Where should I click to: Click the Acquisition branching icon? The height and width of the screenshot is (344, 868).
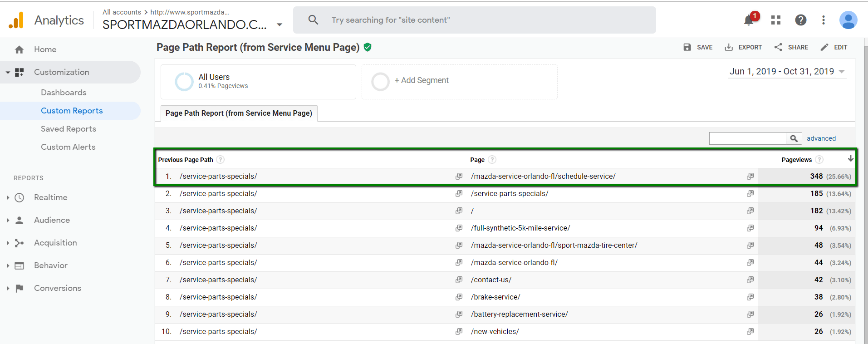pyautogui.click(x=19, y=243)
